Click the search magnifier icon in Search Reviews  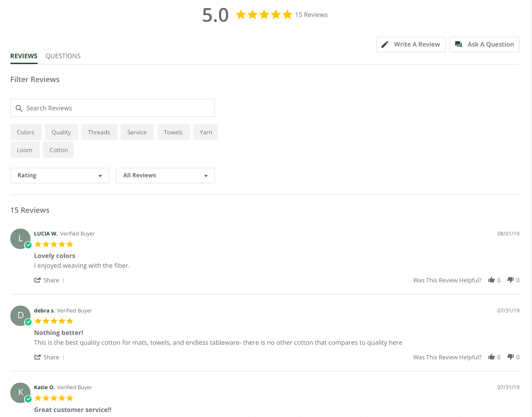coord(19,108)
